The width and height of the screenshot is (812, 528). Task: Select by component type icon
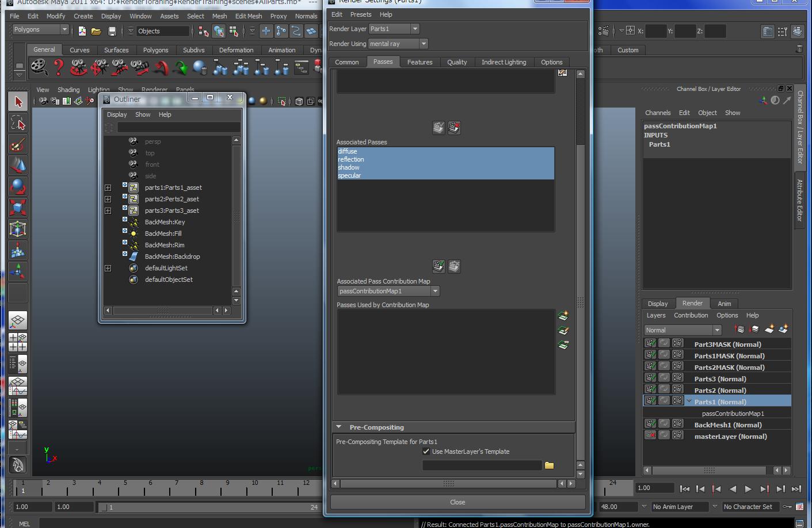[x=233, y=31]
